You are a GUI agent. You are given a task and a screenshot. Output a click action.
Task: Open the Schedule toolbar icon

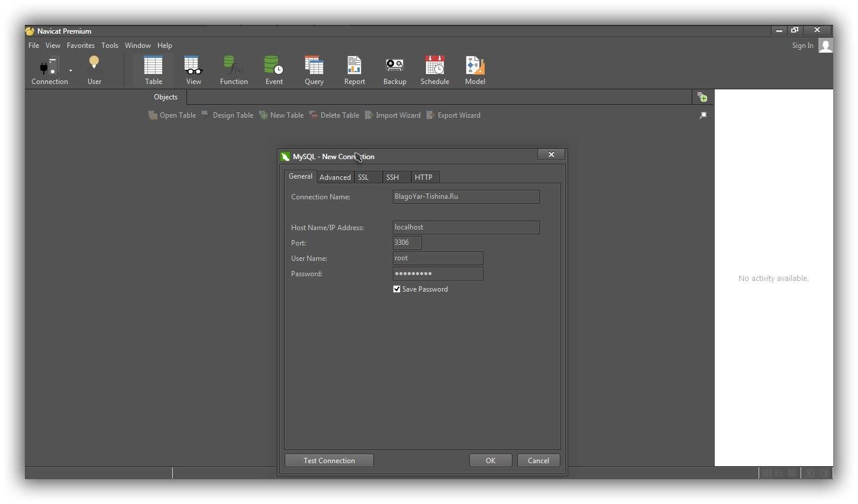(435, 70)
